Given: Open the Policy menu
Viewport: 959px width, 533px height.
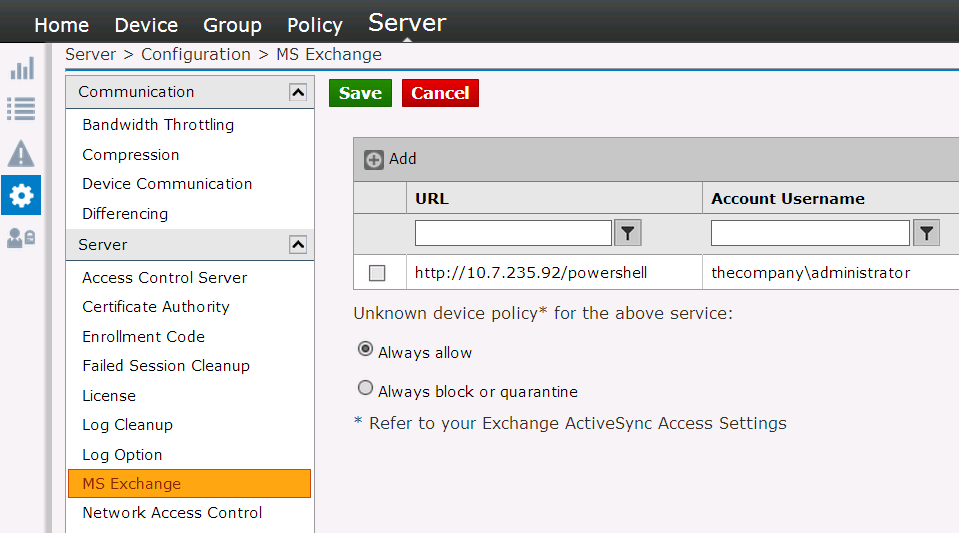Looking at the screenshot, I should 315,25.
